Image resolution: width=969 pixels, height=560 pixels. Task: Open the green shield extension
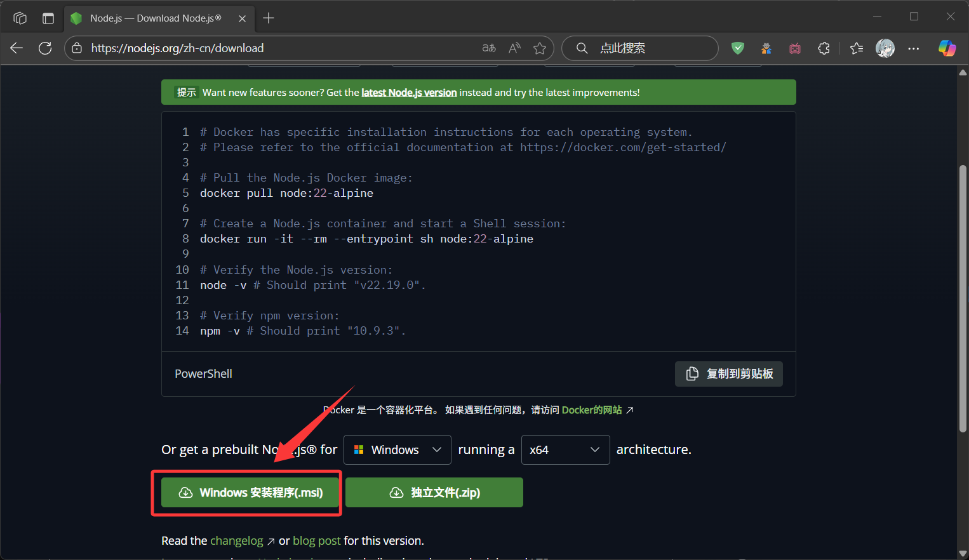738,48
